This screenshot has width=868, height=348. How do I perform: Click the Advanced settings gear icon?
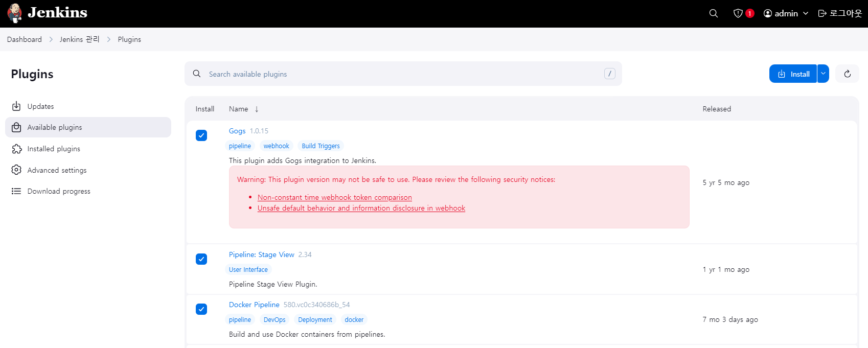click(x=16, y=170)
